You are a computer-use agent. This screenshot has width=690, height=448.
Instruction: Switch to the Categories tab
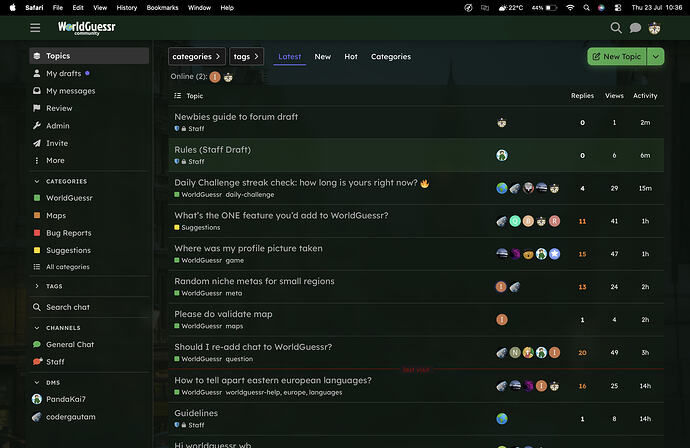tap(391, 56)
